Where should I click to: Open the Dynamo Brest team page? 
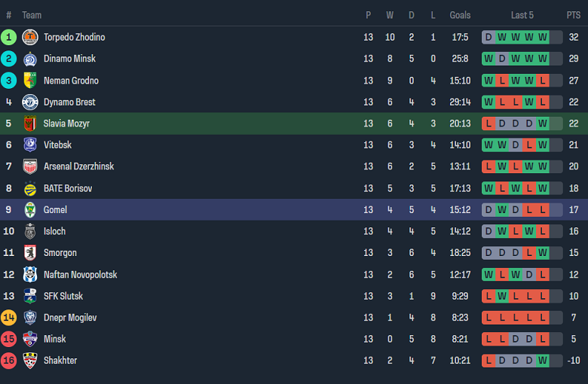[x=69, y=102]
